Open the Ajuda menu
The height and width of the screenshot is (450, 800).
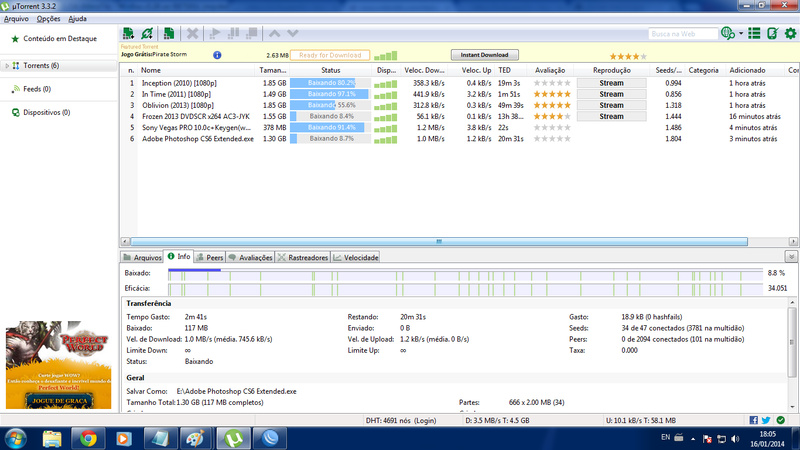coord(78,19)
